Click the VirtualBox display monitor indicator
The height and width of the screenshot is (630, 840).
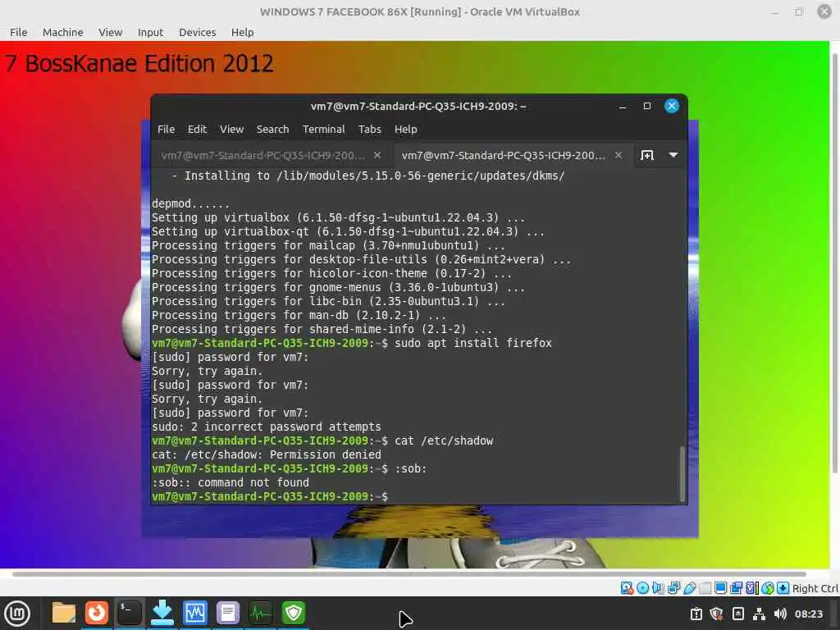click(x=720, y=588)
